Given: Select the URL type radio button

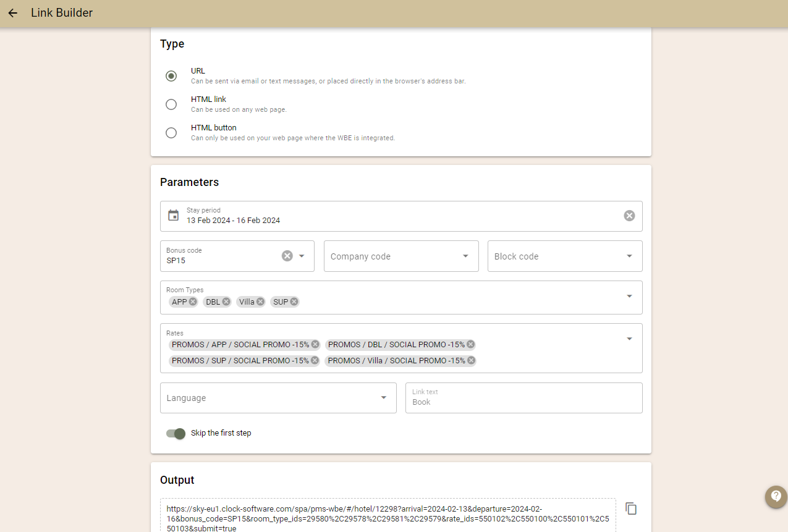Looking at the screenshot, I should (x=171, y=76).
